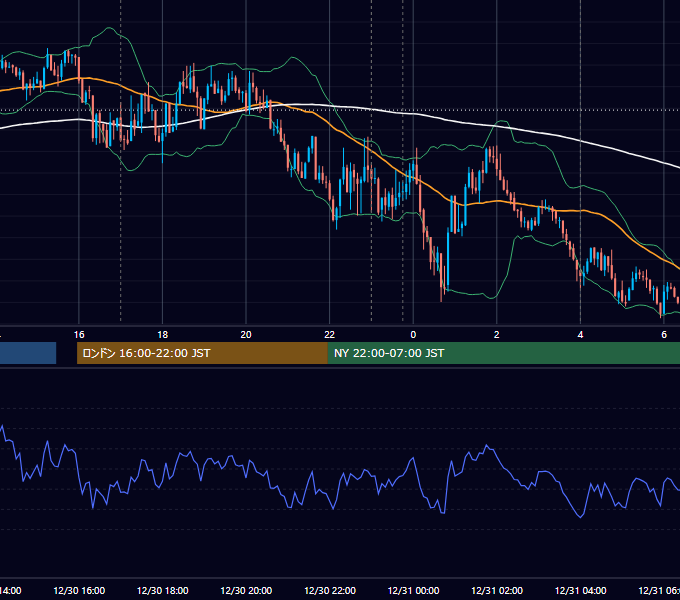
Task: Click the 12/31 04:00 date label
Action: pos(581,590)
